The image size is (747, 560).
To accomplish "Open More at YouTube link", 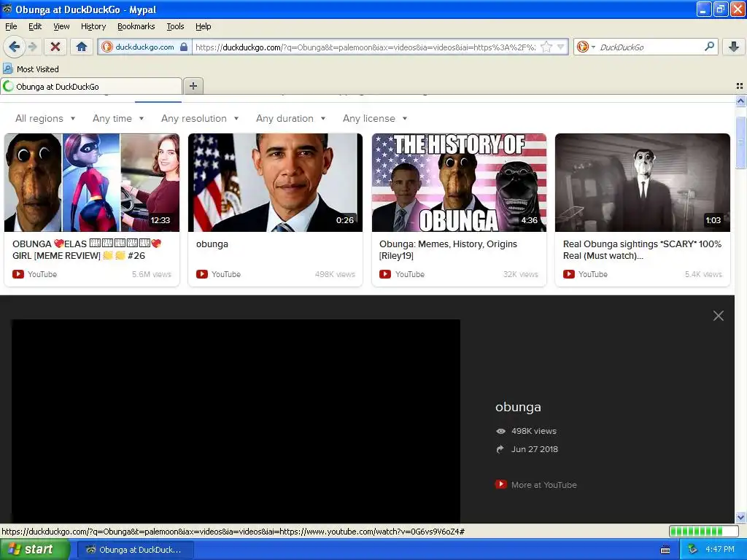I will tap(536, 485).
